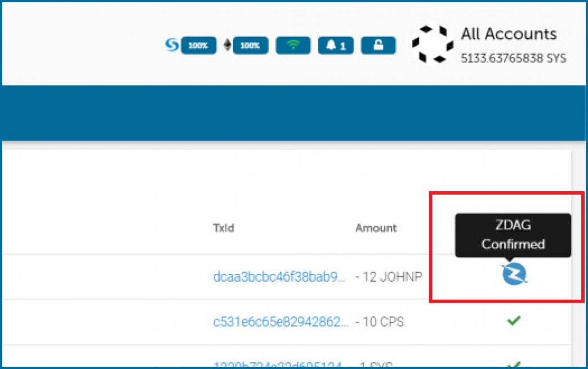588x369 pixels.
Task: Open transaction link dcaa3bcbc46f38bab9
Action: (279, 277)
